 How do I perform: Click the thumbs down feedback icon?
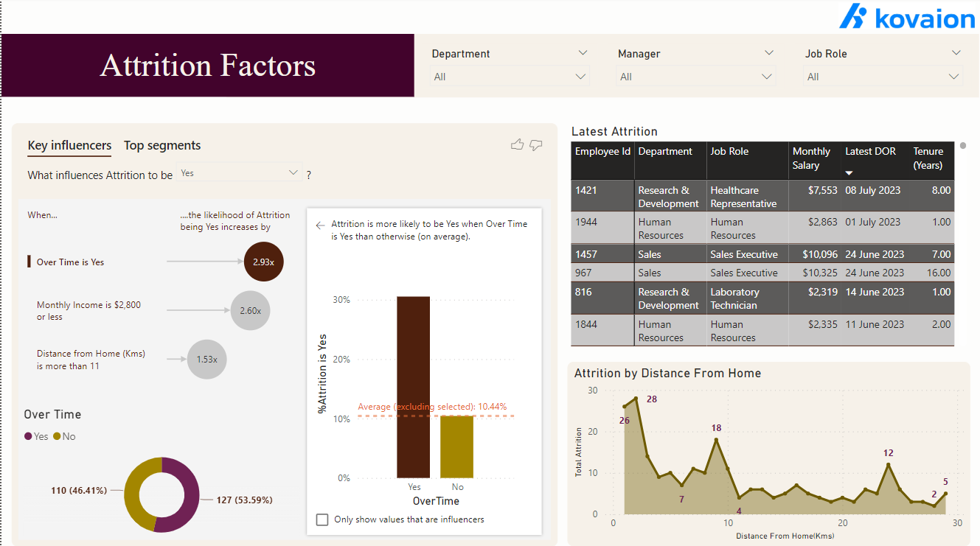(x=536, y=144)
